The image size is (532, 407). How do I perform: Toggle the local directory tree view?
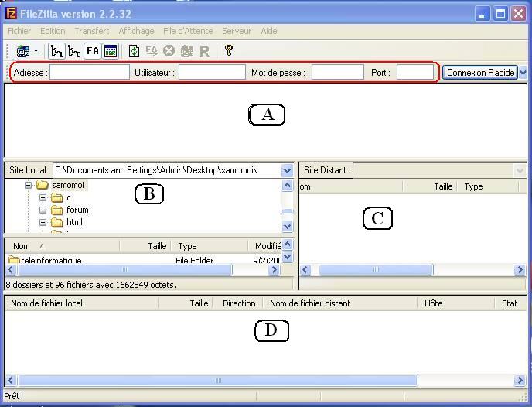click(x=56, y=51)
